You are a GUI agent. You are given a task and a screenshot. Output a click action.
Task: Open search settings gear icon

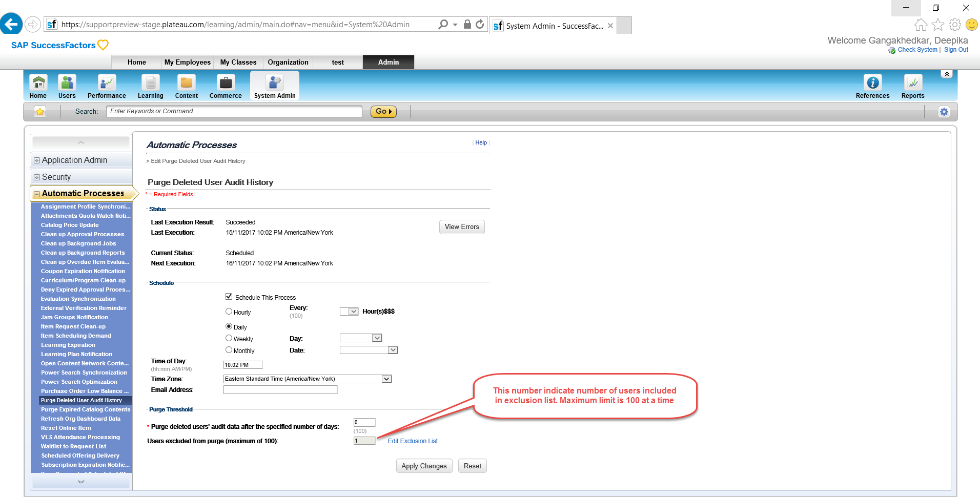pyautogui.click(x=944, y=112)
